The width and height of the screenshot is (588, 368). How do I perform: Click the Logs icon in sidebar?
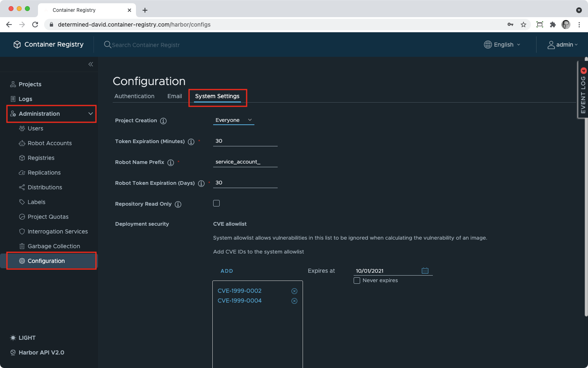coord(13,99)
